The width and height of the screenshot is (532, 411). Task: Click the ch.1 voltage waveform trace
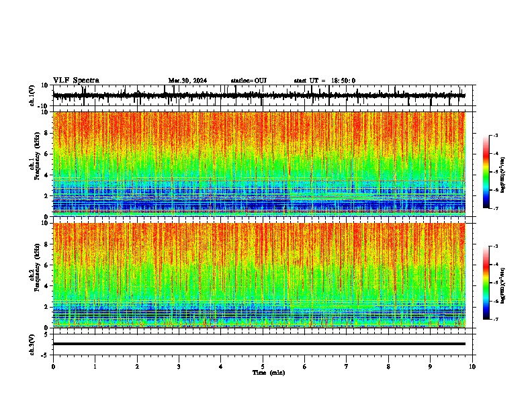click(x=259, y=95)
